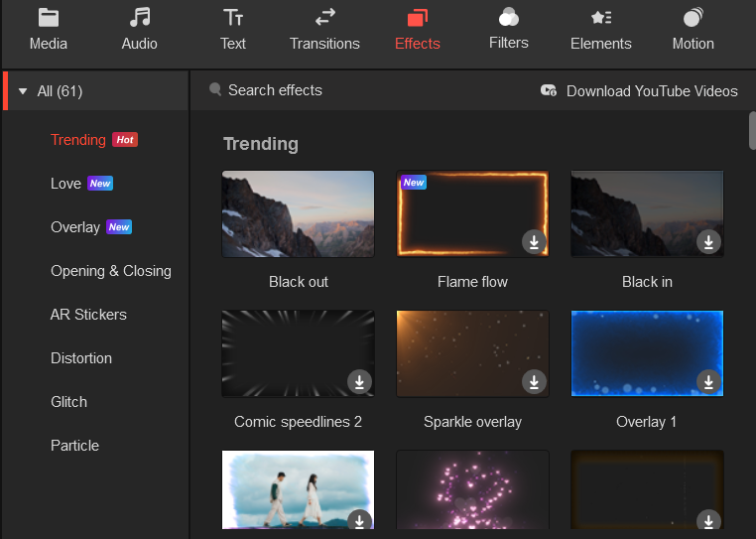The image size is (756, 539).
Task: Open the Transitions arrows icon
Action: (x=324, y=18)
